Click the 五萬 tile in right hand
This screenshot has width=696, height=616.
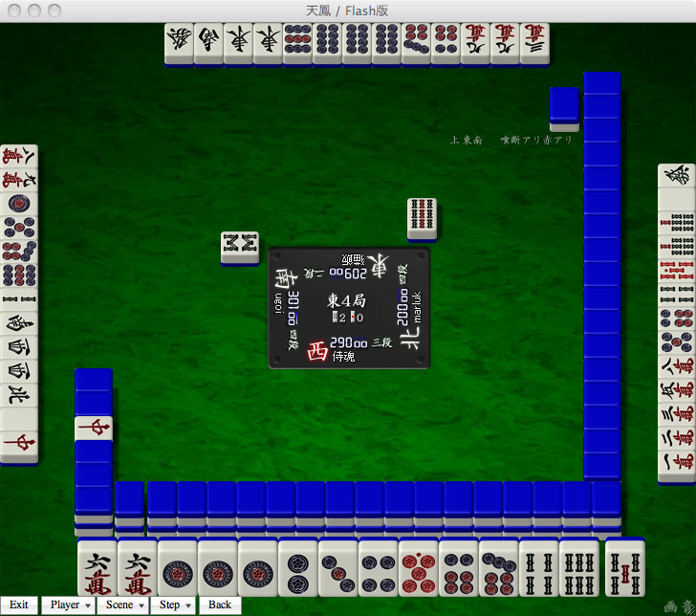click(677, 392)
